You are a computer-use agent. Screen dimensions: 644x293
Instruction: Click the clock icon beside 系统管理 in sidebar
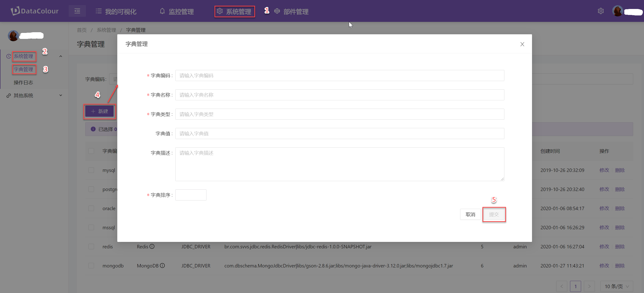9,56
